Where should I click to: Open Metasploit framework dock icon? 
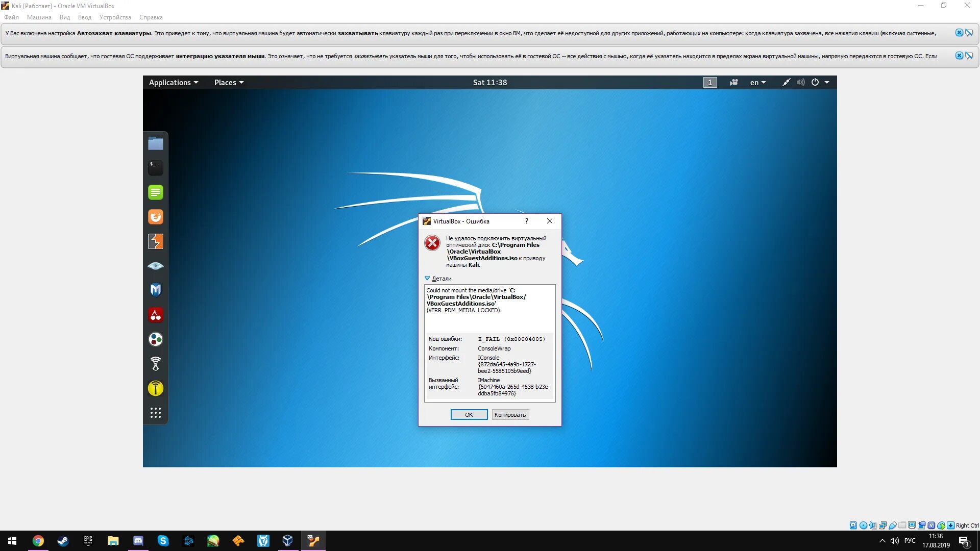tap(155, 290)
